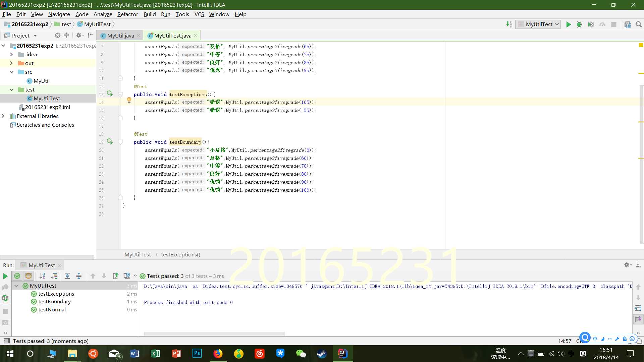Collapse all icon in Project panel

pos(66,35)
